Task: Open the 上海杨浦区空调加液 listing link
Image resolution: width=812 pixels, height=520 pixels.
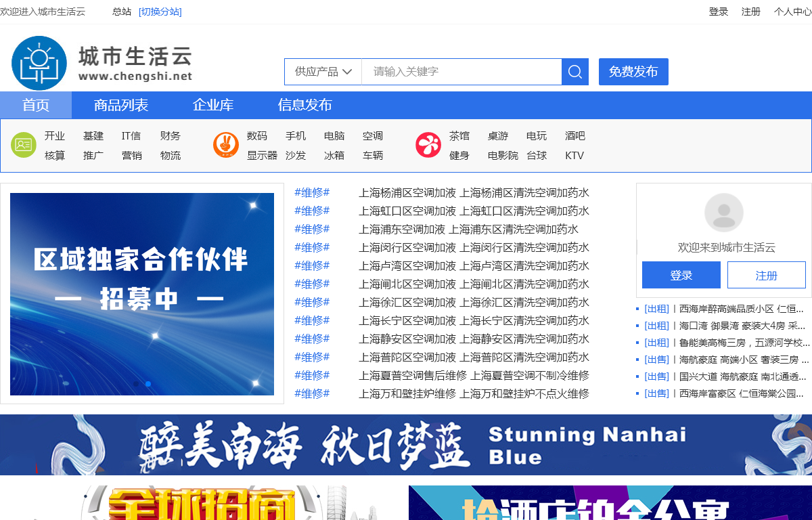Action: point(407,192)
